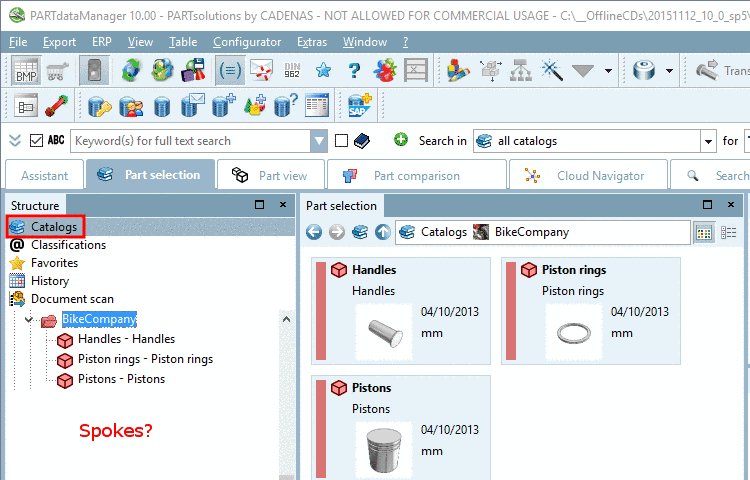The image size is (750, 480).
Task: Toggle the ABC full text search checkbox
Action: tap(37, 141)
